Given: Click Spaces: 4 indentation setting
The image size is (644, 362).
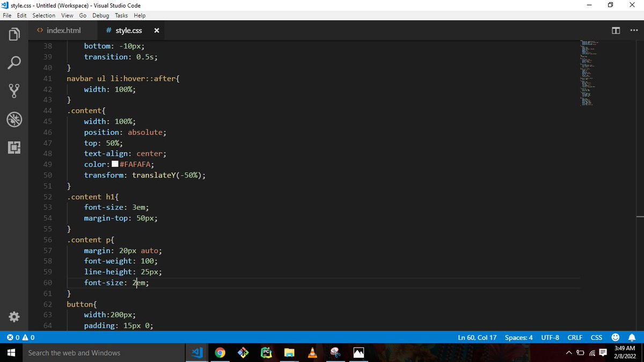Looking at the screenshot, I should point(518,337).
